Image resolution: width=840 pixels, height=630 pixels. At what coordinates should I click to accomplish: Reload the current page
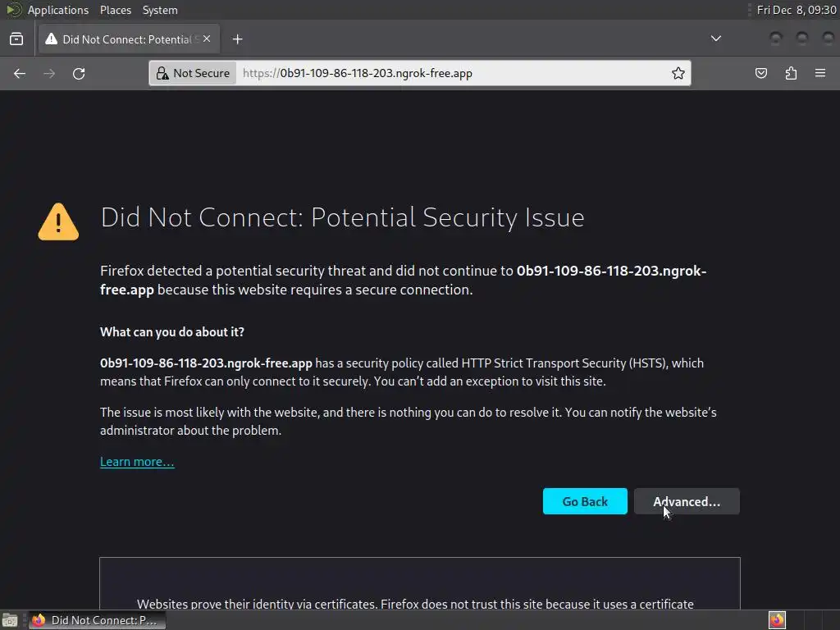coord(79,73)
